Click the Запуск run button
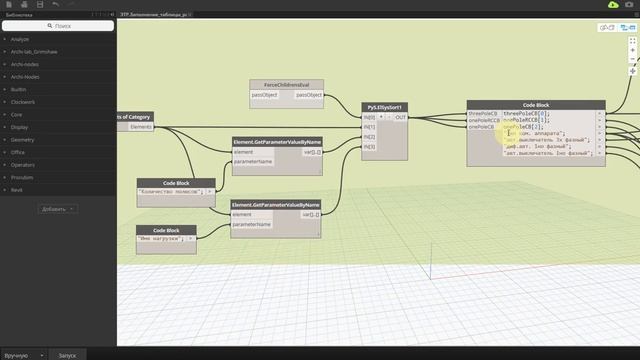The height and width of the screenshot is (360, 640). pyautogui.click(x=67, y=356)
